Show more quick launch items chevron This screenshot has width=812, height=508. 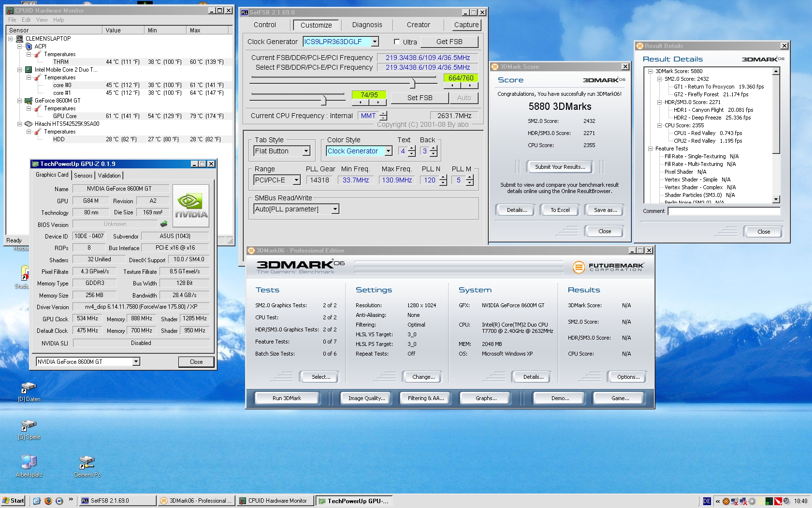71,499
